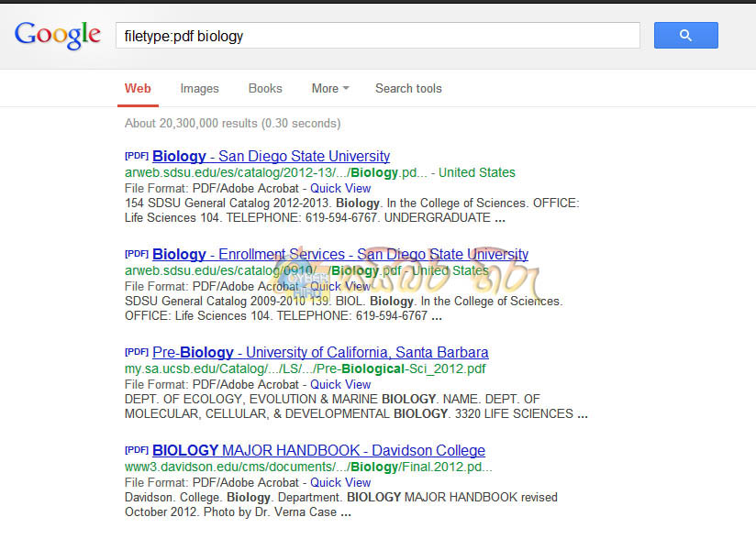Click 'About 20,300,000 results' text
This screenshot has width=756, height=539.
(233, 124)
